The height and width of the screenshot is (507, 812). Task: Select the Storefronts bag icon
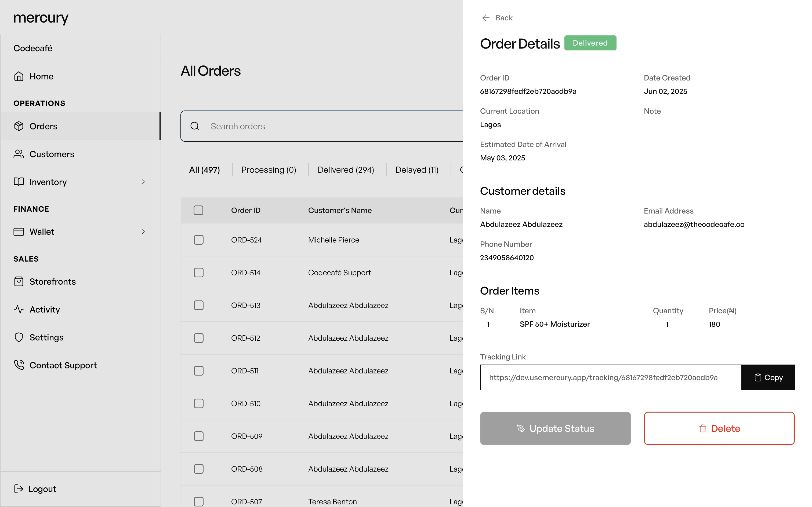(19, 281)
